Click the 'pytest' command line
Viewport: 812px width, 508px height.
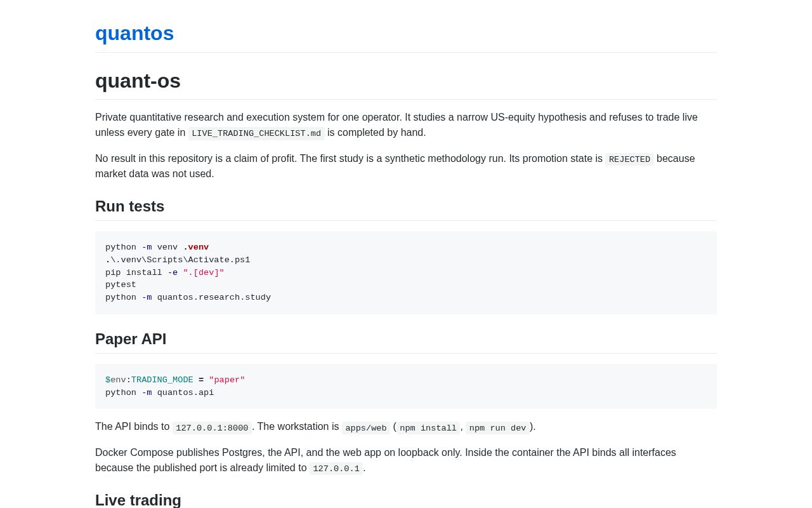[x=121, y=285]
